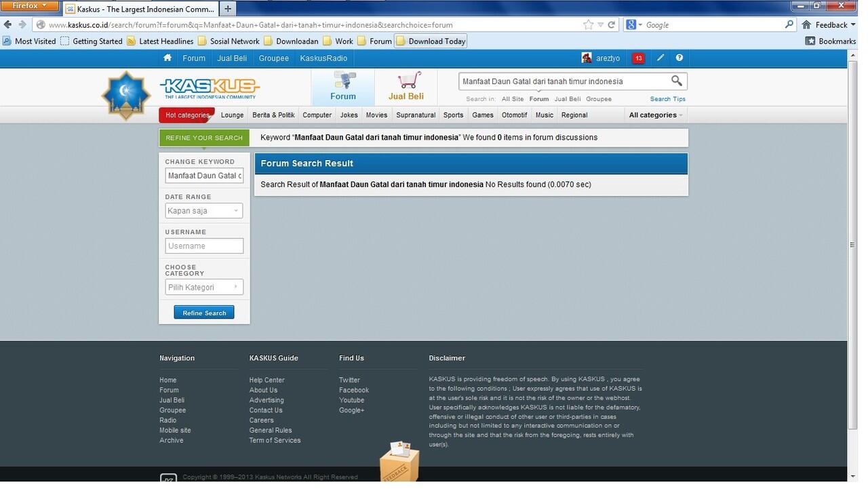Click the arezfyo user avatar
868x491 pixels.
pyautogui.click(x=587, y=58)
